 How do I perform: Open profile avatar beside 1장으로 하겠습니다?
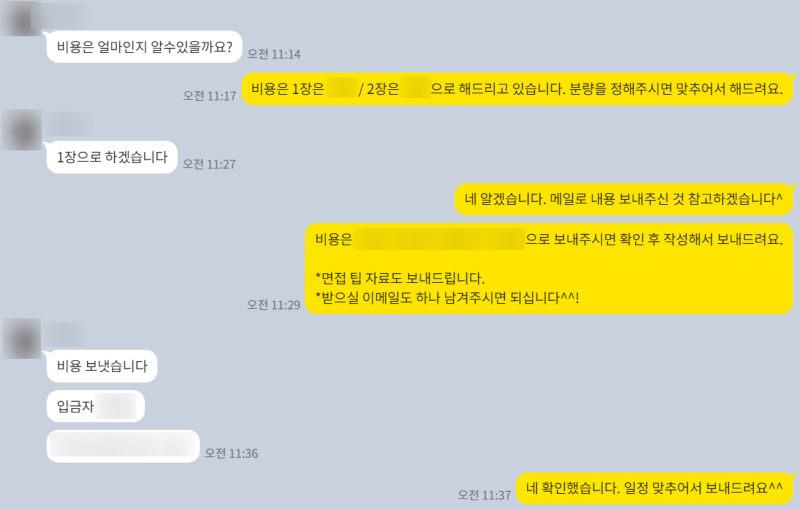tap(21, 130)
